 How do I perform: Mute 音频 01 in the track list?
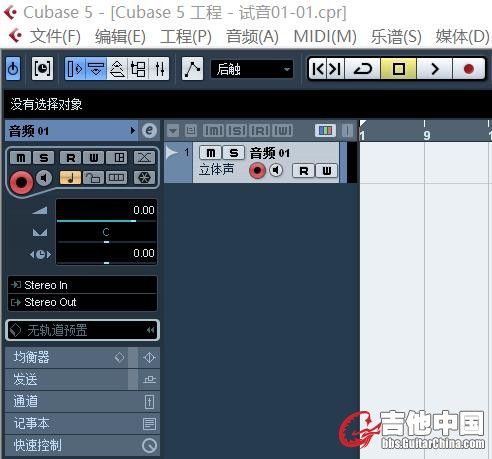211,153
